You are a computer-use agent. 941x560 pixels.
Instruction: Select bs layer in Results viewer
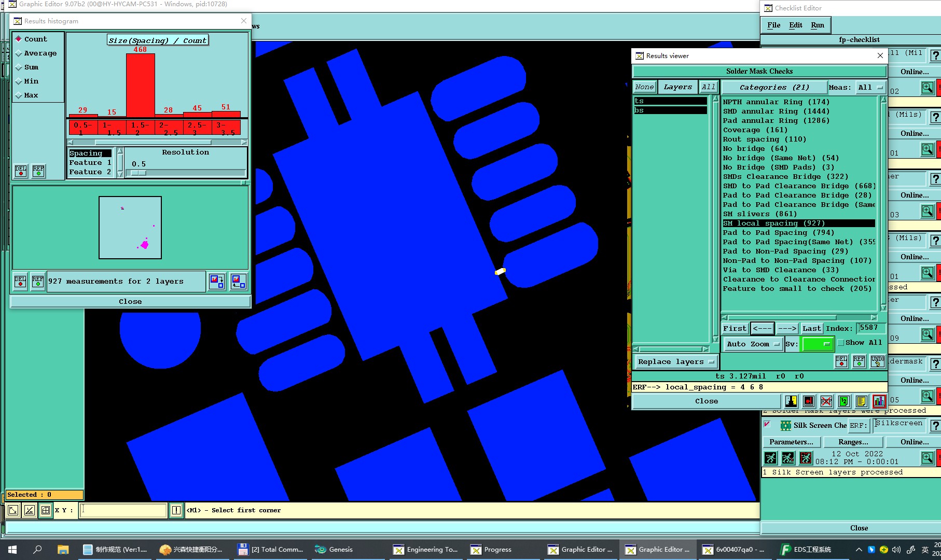pyautogui.click(x=670, y=110)
